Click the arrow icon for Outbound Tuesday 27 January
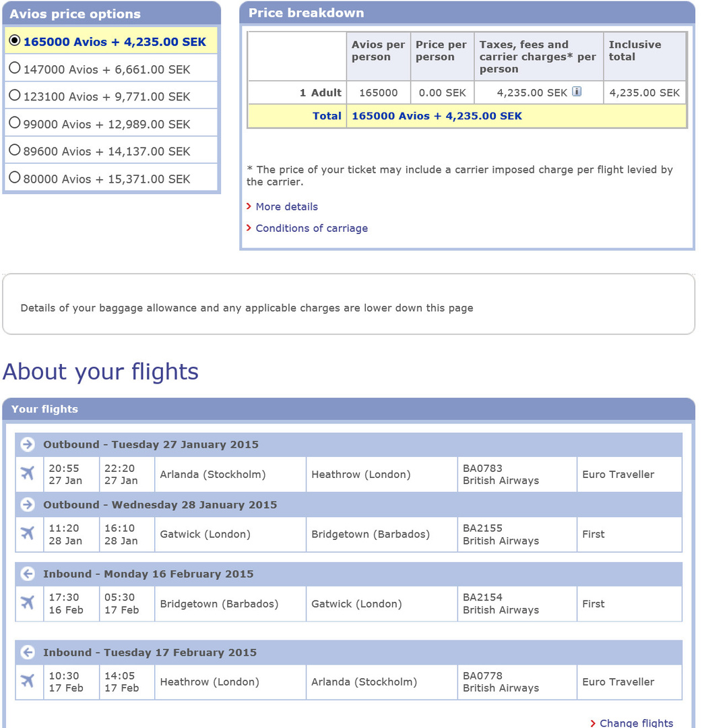 (x=28, y=444)
